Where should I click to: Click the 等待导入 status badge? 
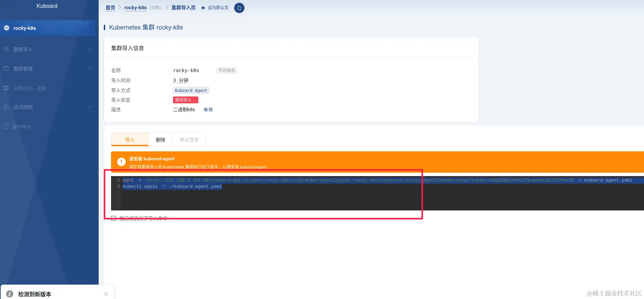[x=186, y=100]
